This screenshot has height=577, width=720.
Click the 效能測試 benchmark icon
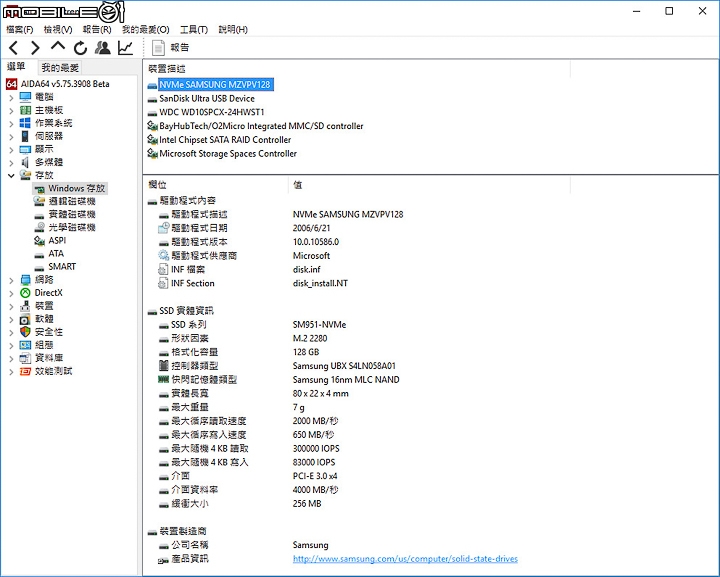(25, 371)
